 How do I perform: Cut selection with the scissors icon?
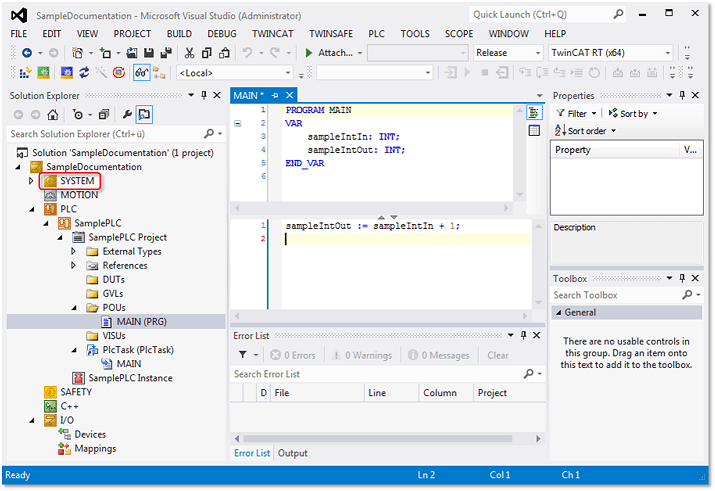click(189, 53)
